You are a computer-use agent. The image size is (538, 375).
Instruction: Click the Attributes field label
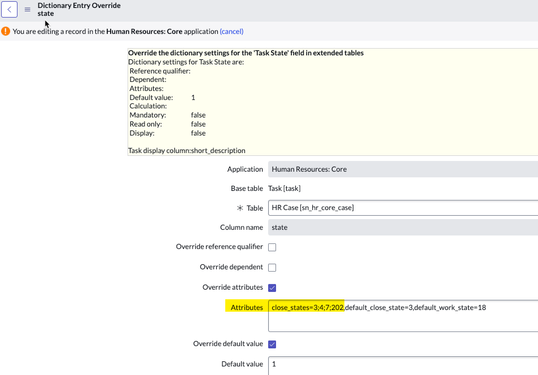(x=247, y=307)
